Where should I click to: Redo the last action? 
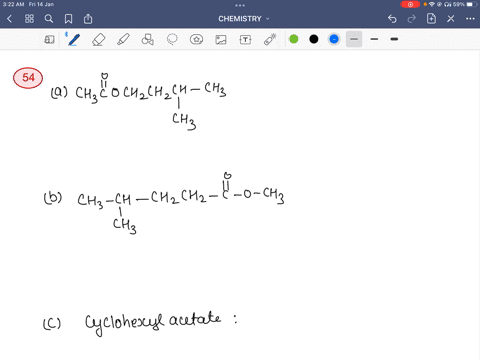(412, 19)
